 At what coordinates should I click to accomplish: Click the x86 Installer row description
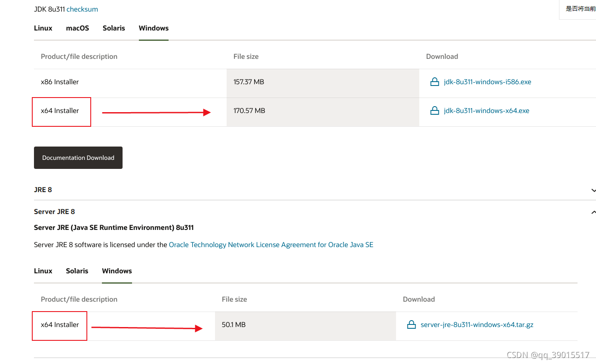60,82
